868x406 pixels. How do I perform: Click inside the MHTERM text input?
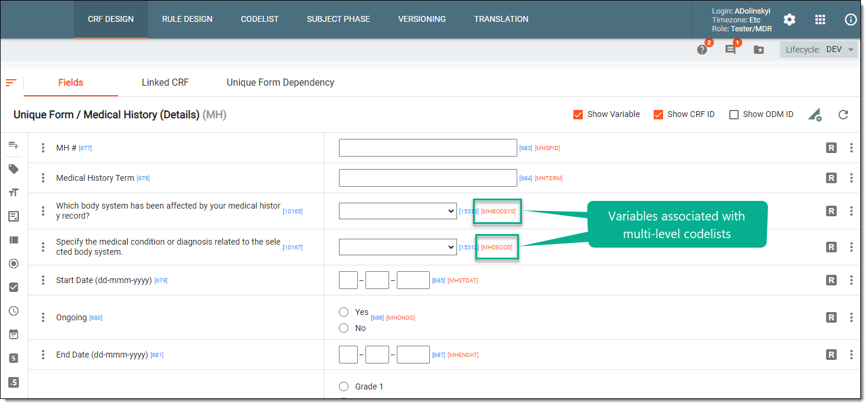[428, 178]
